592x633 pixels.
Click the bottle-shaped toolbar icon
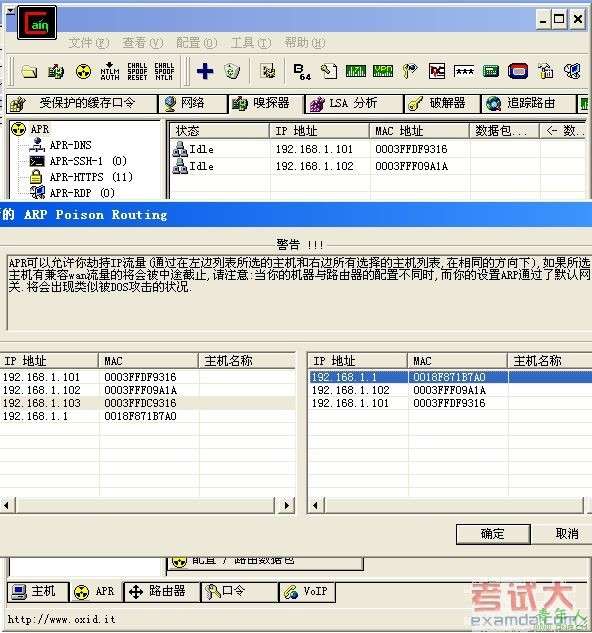pos(546,71)
